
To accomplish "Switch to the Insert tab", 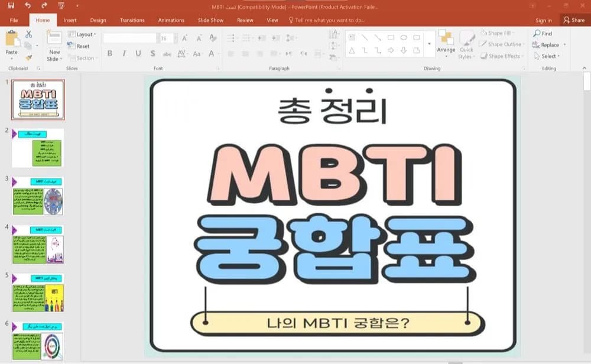I will (x=70, y=20).
